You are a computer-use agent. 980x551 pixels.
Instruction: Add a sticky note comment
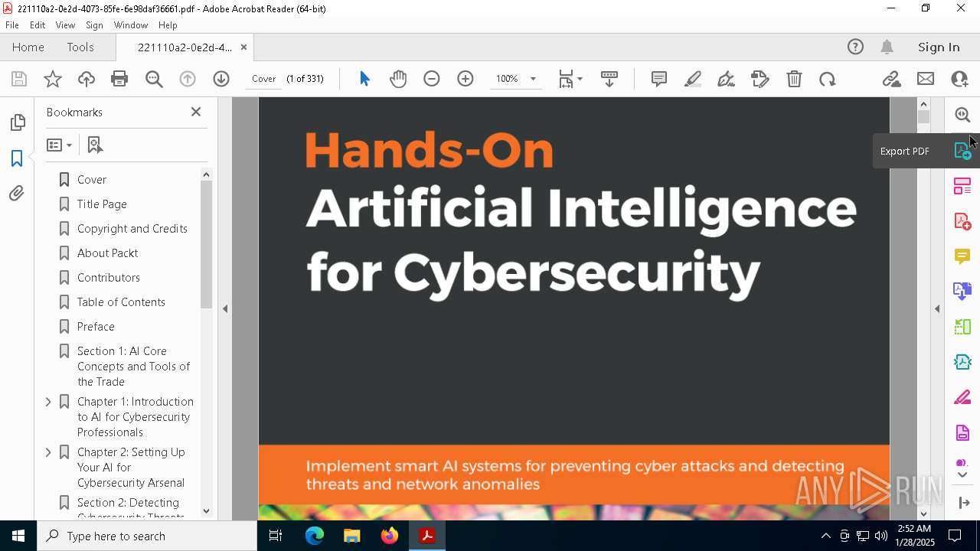point(658,79)
